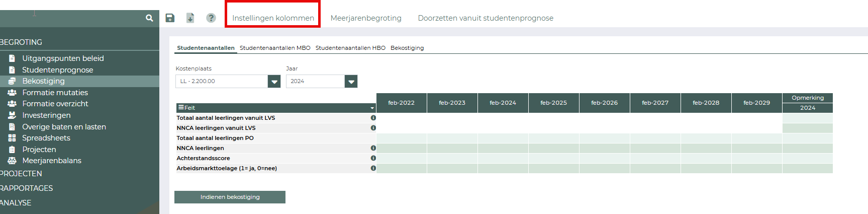The width and height of the screenshot is (868, 214).
Task: Click info icon for NNCA leerlingen vanuit LVS
Action: pos(373,128)
